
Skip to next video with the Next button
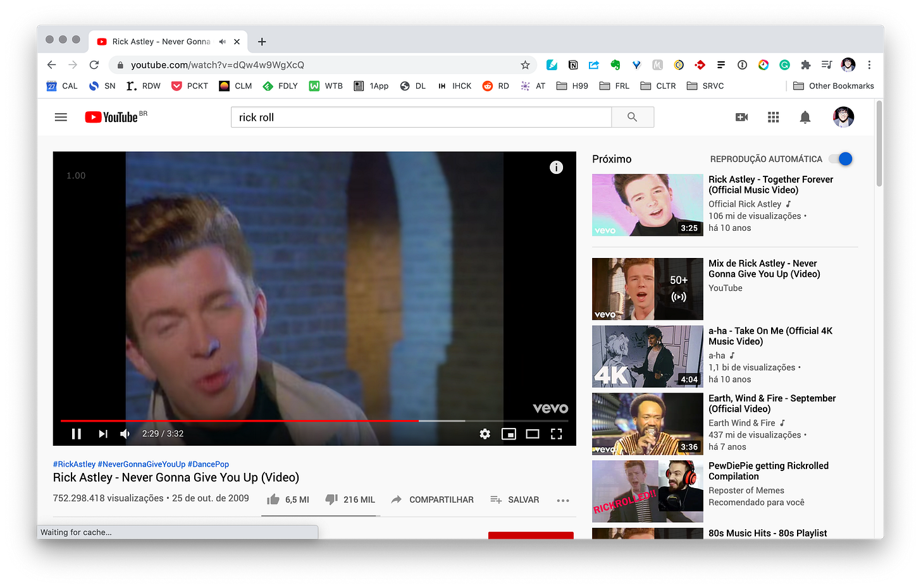pos(103,434)
